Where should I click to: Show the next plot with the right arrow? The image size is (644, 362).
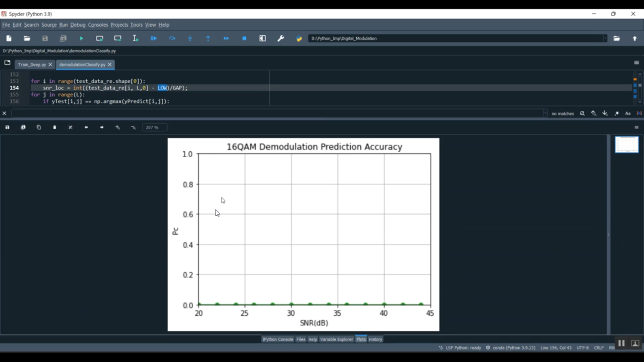point(102,127)
